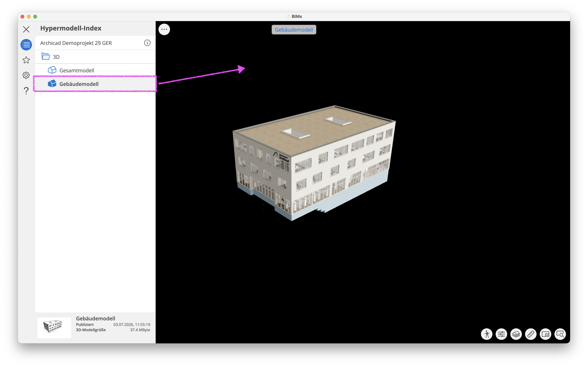The image size is (588, 367).
Task: Open the picture-in-picture view icon
Action: coord(545,334)
